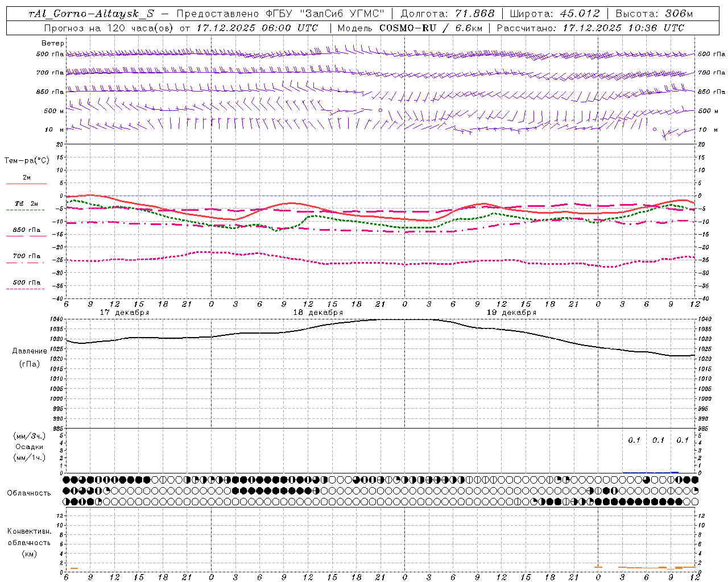Click the 'Рассчитано: 17.12.2025 10:36 UTC' timestamp
This screenshot has width=728, height=582.
(590, 28)
